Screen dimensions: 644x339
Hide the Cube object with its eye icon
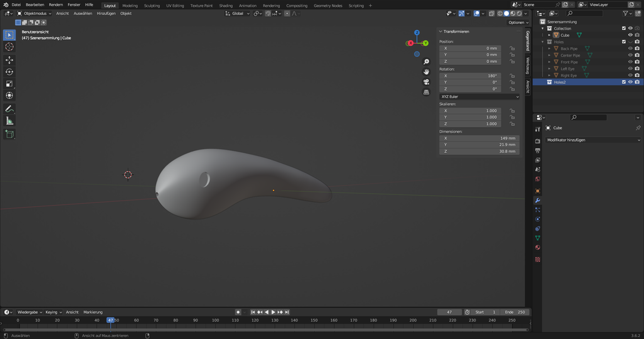tap(630, 35)
